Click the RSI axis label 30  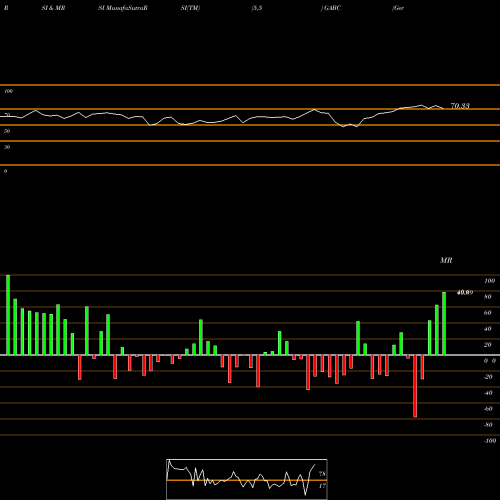(7, 147)
